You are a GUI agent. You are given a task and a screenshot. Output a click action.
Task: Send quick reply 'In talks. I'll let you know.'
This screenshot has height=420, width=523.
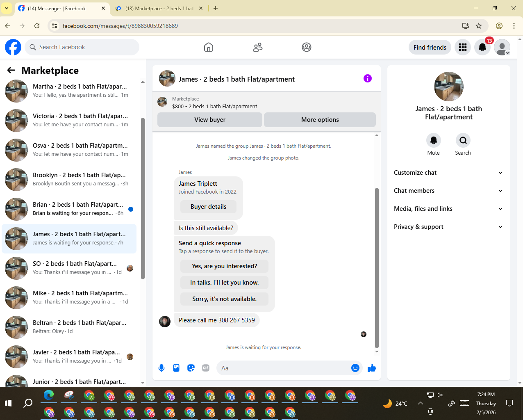(224, 283)
